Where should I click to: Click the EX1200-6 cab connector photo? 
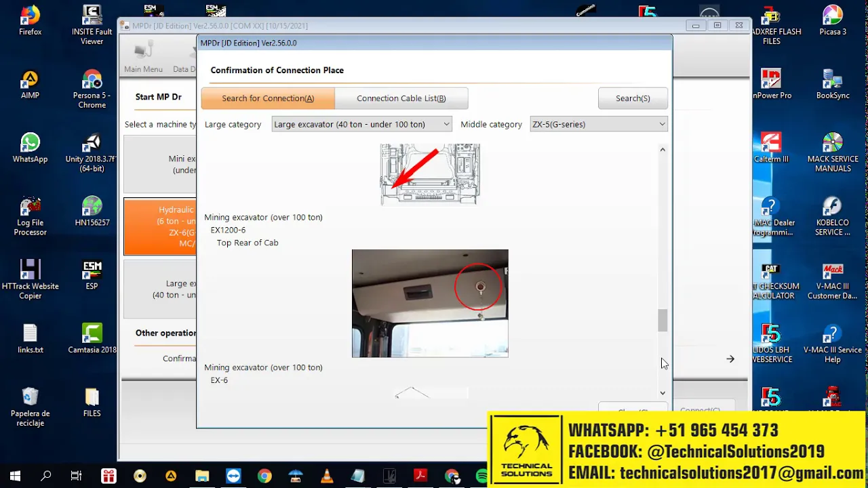point(430,303)
